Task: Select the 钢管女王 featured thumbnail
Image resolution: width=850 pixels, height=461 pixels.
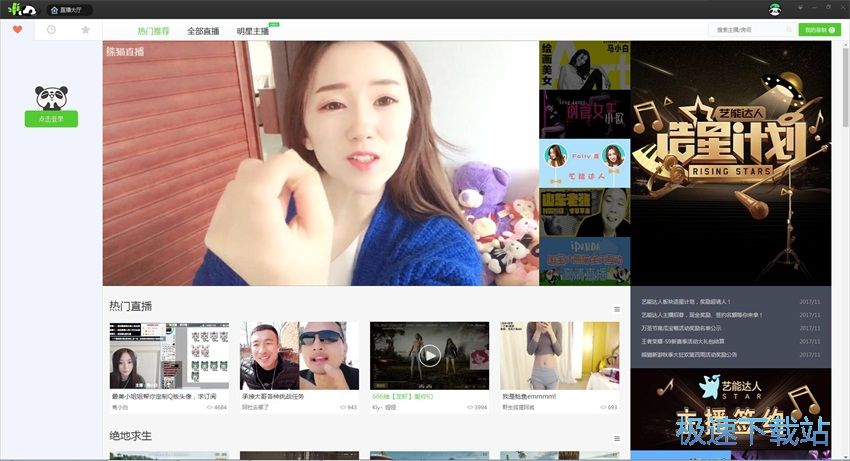Action: tap(585, 114)
